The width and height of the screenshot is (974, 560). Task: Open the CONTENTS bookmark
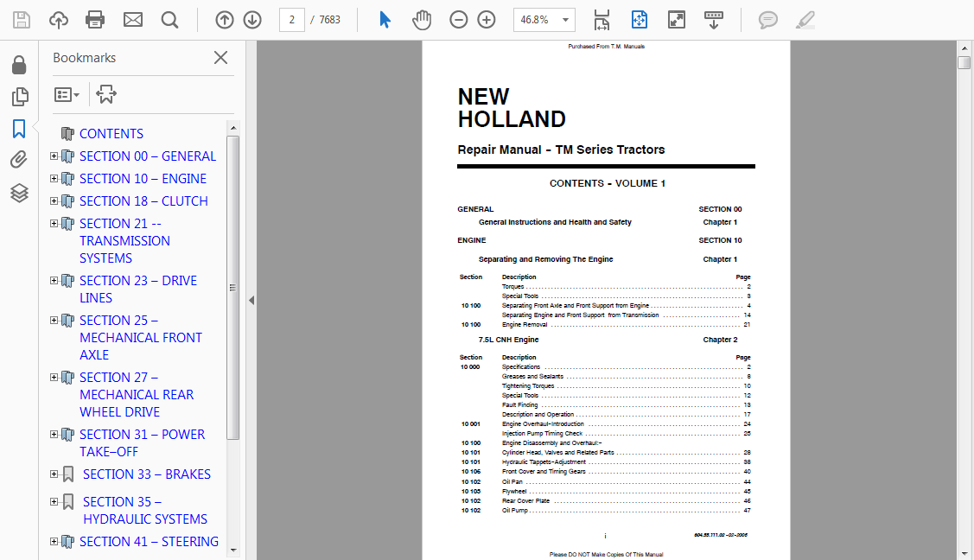(111, 133)
